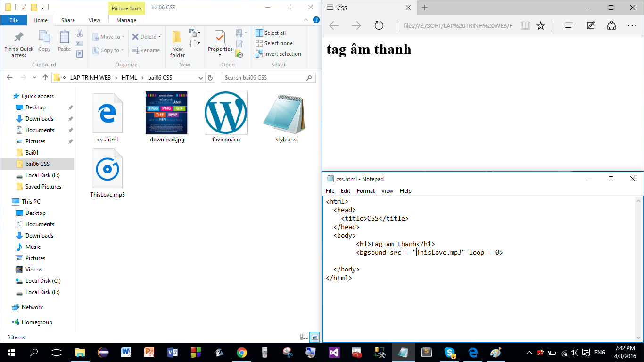Switch to large icons view toggle
This screenshot has height=362, width=644.
tap(314, 337)
